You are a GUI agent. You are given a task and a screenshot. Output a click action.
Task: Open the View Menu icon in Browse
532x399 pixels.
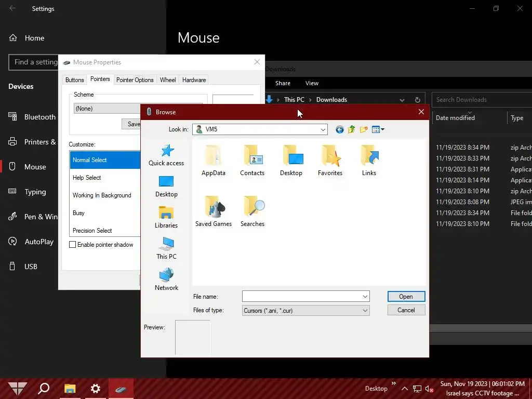click(x=378, y=129)
